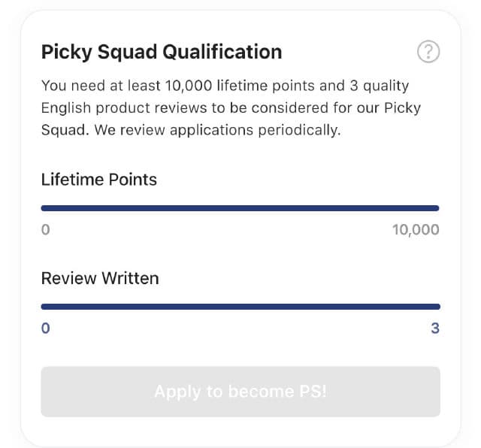Click the qualification description paragraph

coord(231,107)
